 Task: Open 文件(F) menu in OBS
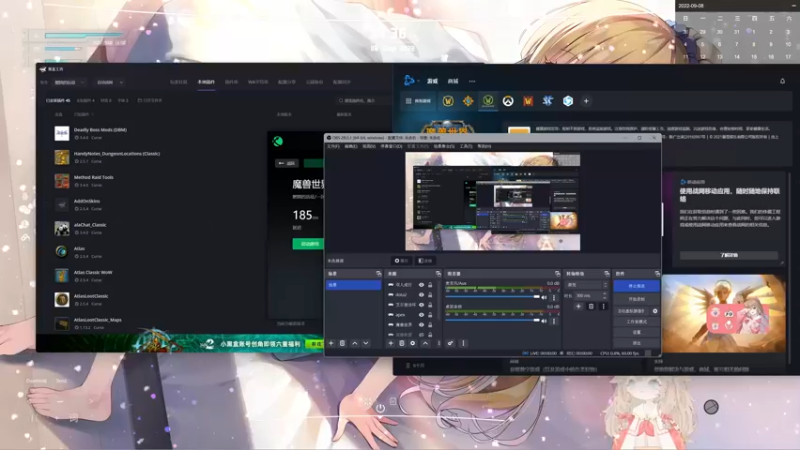[x=333, y=146]
